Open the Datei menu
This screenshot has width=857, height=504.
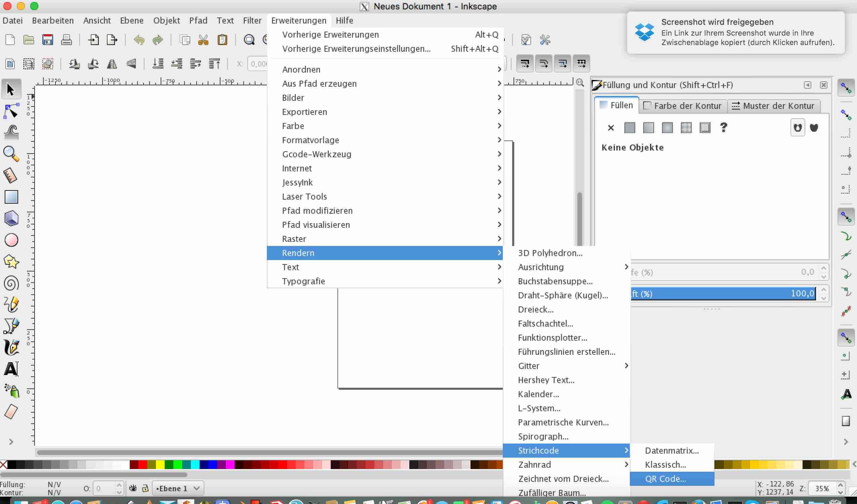(x=12, y=20)
